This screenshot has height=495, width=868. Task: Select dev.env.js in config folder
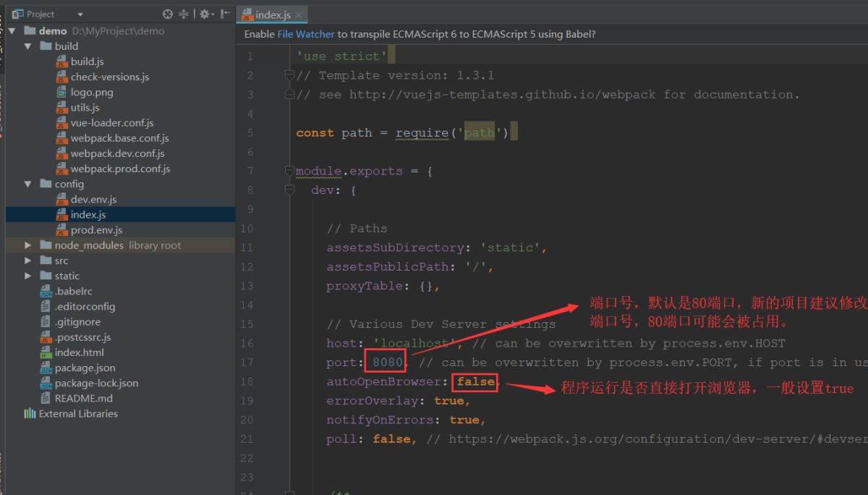[93, 199]
